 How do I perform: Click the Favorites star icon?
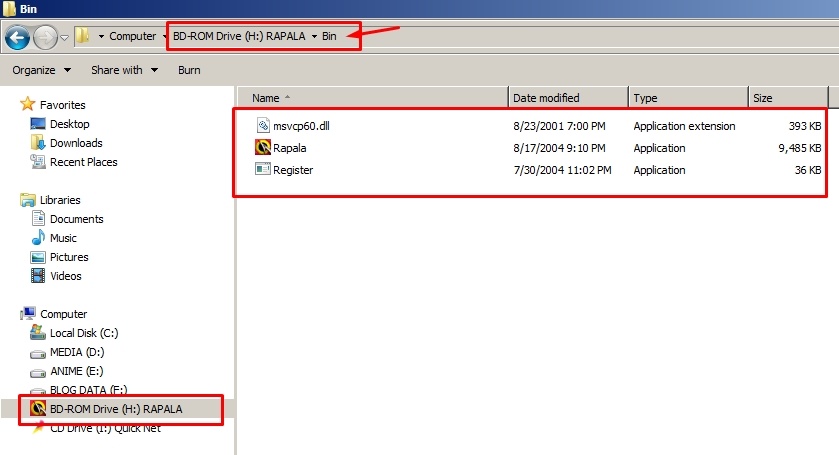[x=27, y=104]
